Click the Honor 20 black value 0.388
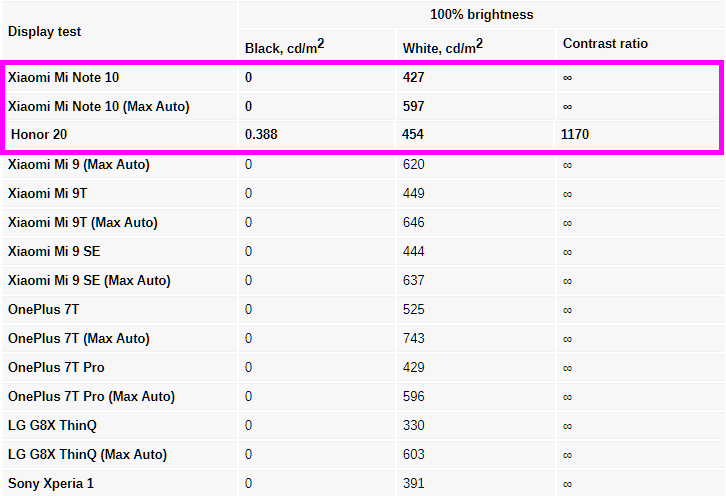726x496 pixels. (x=261, y=133)
